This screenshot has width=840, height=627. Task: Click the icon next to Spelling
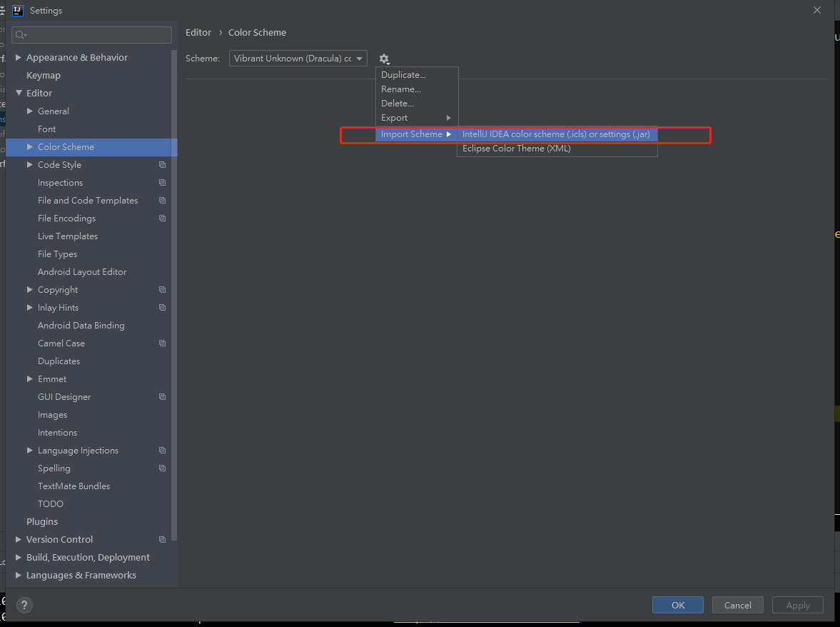[x=163, y=468]
